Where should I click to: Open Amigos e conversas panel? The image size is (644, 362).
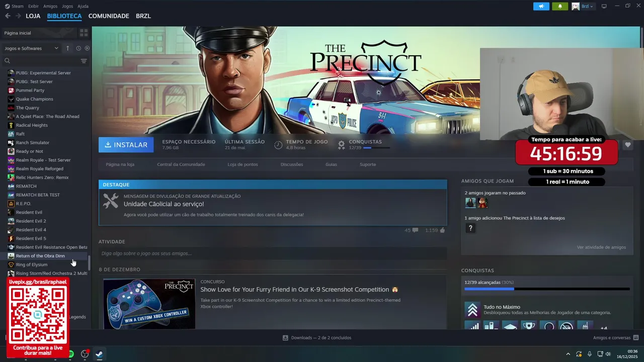616,338
